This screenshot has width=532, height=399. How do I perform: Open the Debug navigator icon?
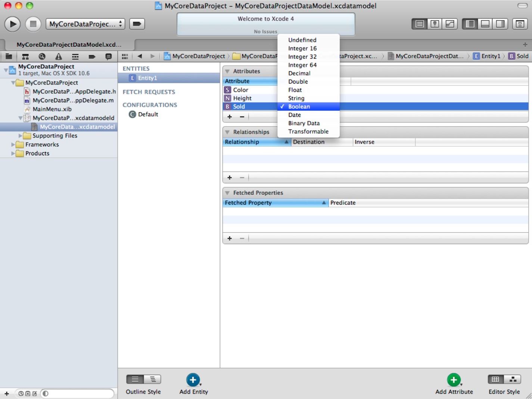coord(75,56)
